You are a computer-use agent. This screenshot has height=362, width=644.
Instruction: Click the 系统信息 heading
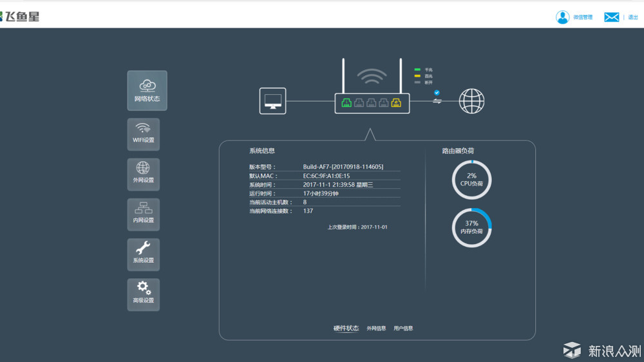tap(262, 151)
